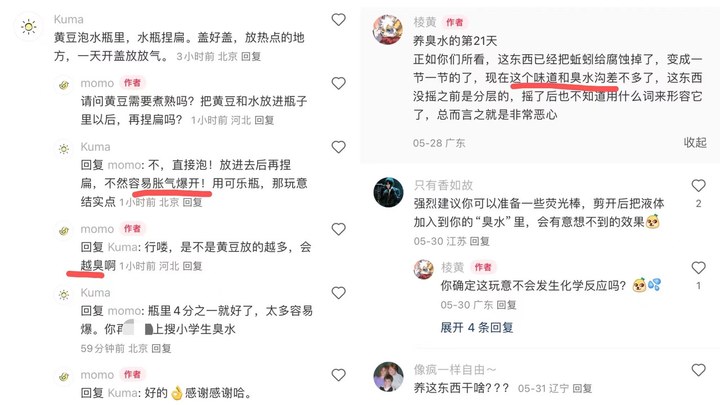This screenshot has width=720, height=405.
Task: Reply to 只有香如故's 05-30 comment
Action: point(479,242)
